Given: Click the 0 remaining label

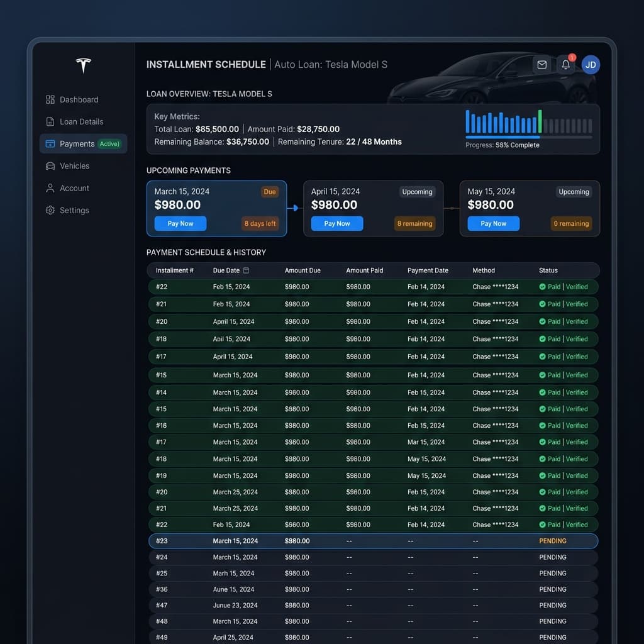Looking at the screenshot, I should pyautogui.click(x=571, y=223).
